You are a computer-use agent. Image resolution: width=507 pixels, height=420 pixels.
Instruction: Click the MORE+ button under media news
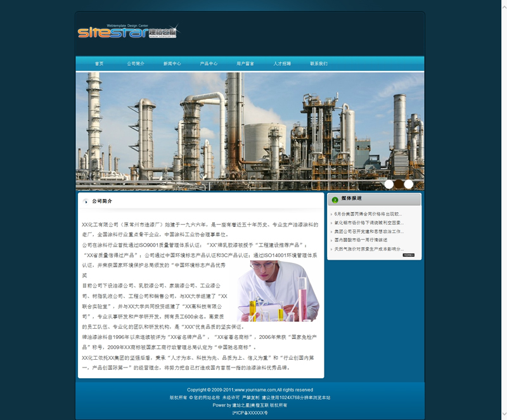pyautogui.click(x=409, y=255)
